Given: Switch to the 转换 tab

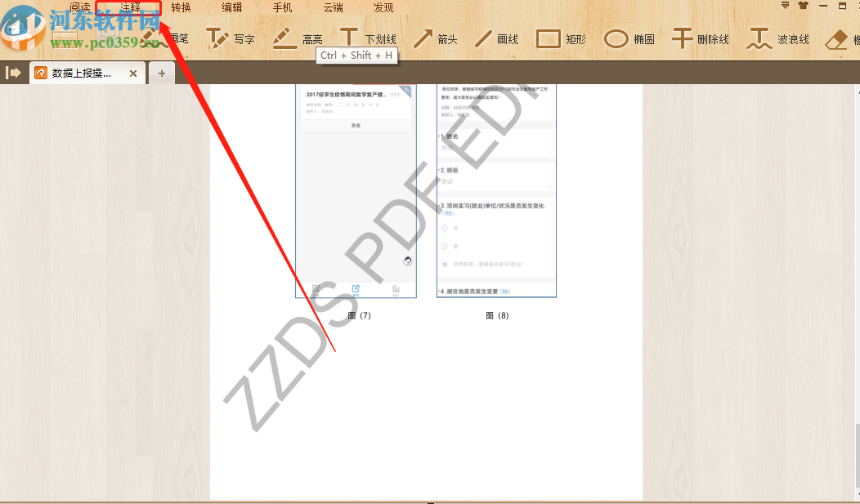Looking at the screenshot, I should 181,7.
